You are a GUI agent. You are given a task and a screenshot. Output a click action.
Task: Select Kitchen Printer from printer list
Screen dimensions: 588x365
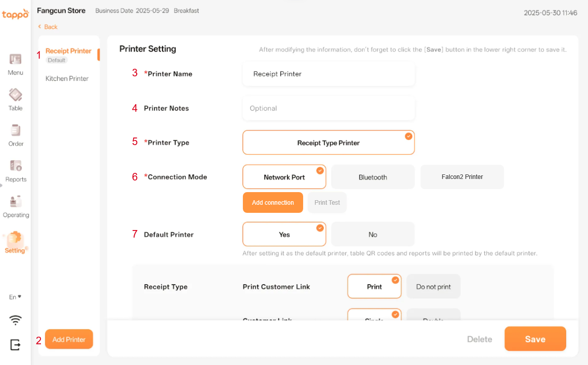tap(67, 79)
